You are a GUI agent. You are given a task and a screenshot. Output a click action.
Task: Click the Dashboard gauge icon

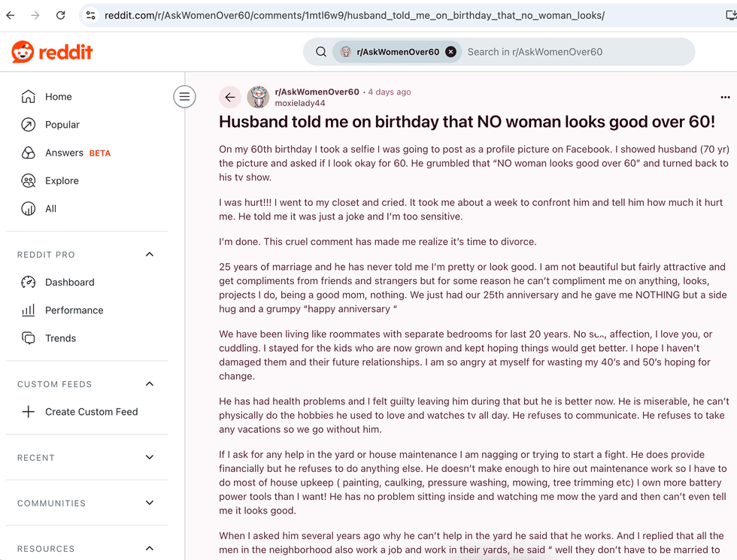coord(29,282)
